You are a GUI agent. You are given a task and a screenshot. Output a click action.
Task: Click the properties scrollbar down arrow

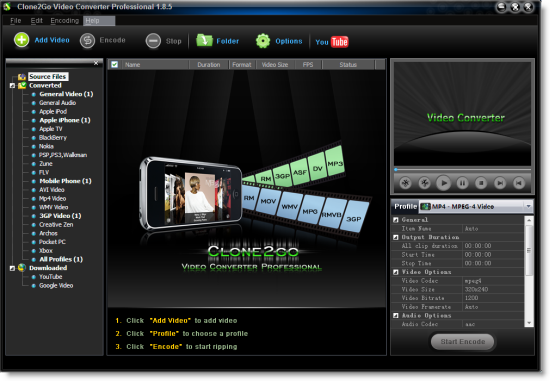pyautogui.click(x=529, y=323)
